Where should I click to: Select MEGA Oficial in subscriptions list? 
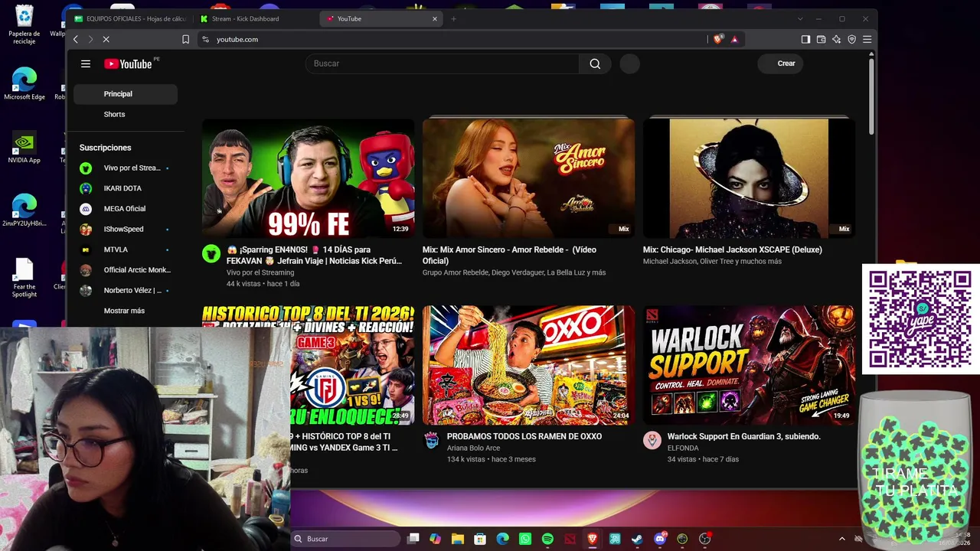point(126,209)
